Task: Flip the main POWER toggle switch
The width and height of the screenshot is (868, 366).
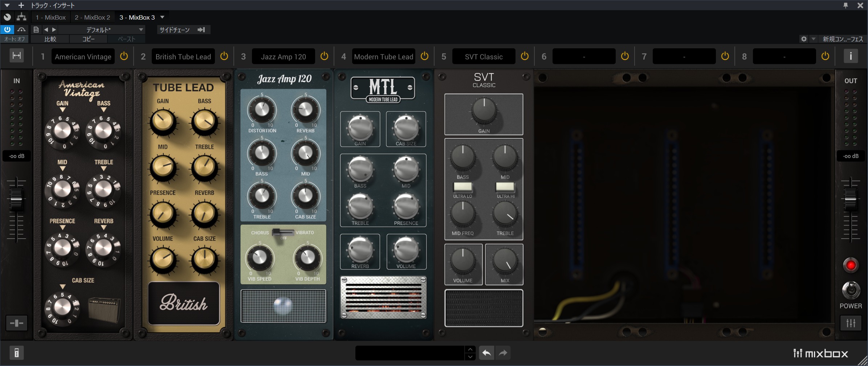Action: pyautogui.click(x=851, y=290)
